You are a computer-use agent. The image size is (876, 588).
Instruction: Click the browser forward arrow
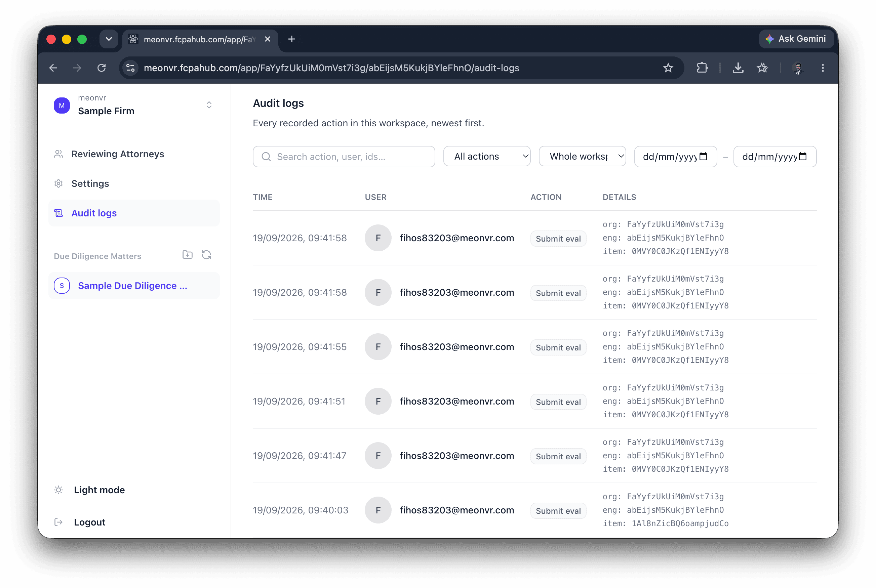[x=77, y=68]
